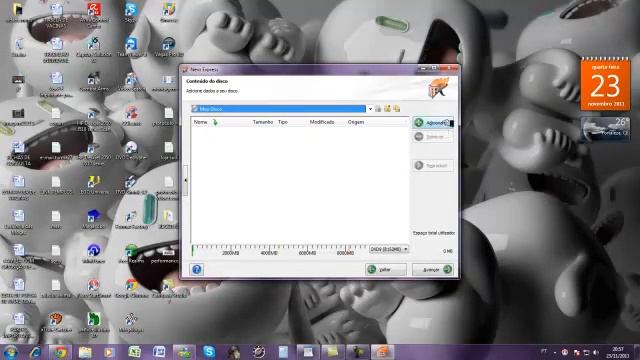Click the disc capacity scale bar
Image resolution: width=640 pixels, height=360 pixels.
point(279,250)
